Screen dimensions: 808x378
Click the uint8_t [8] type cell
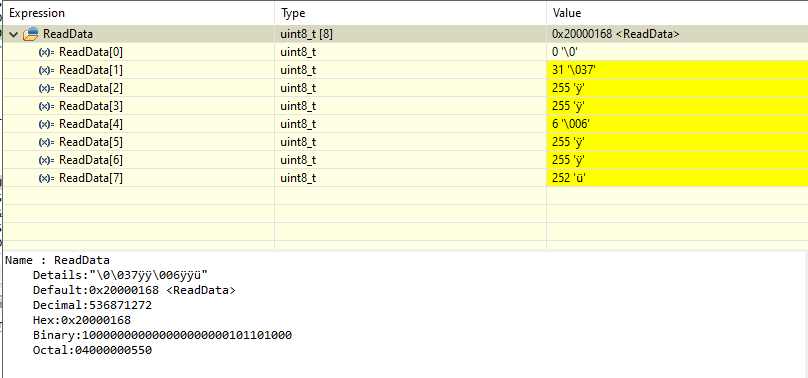tap(410, 35)
